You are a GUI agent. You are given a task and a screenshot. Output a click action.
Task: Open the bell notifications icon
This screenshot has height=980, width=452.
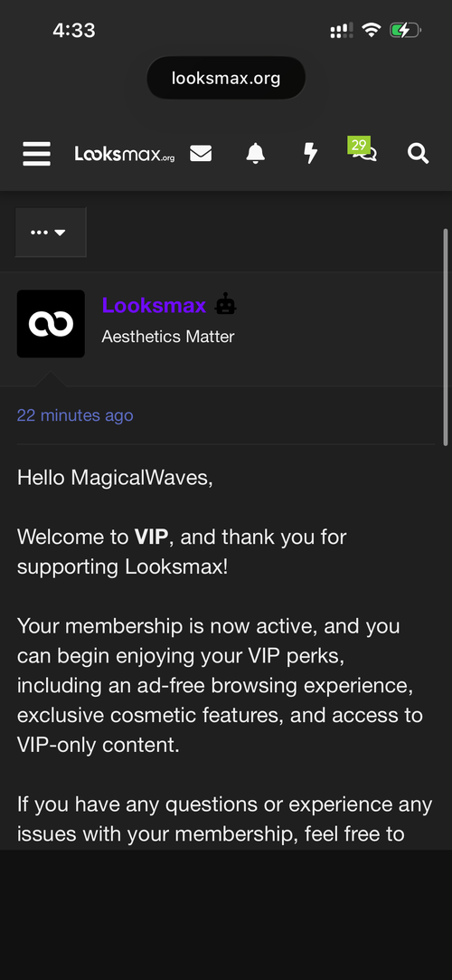click(255, 153)
